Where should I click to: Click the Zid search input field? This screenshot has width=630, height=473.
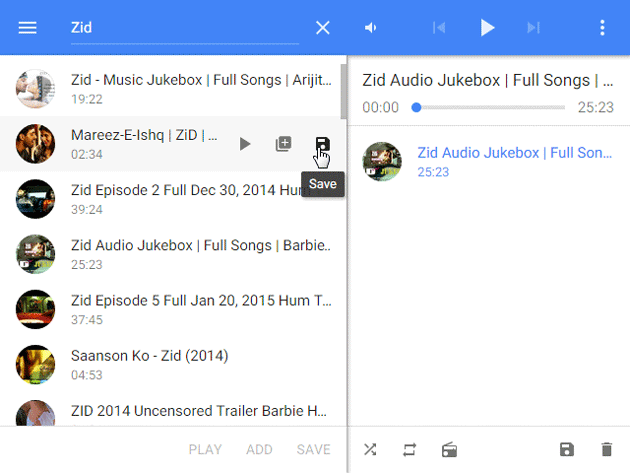pos(185,28)
